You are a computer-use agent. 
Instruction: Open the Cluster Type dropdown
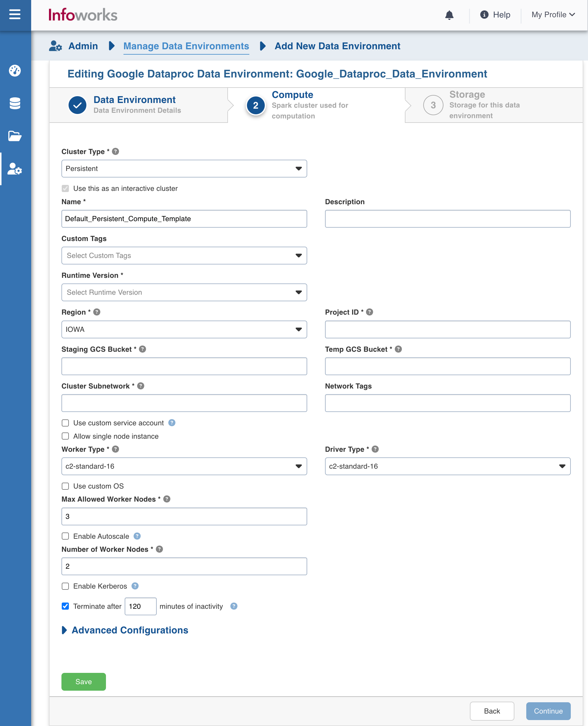click(x=184, y=169)
